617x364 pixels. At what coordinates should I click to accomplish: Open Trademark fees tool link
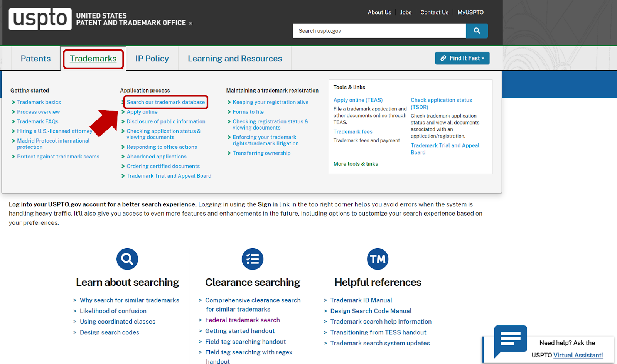(x=353, y=131)
